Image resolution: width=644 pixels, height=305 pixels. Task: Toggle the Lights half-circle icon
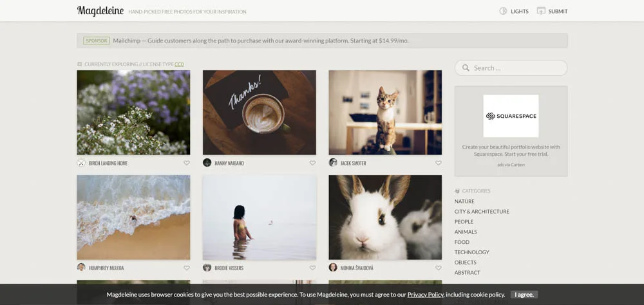coord(503,11)
